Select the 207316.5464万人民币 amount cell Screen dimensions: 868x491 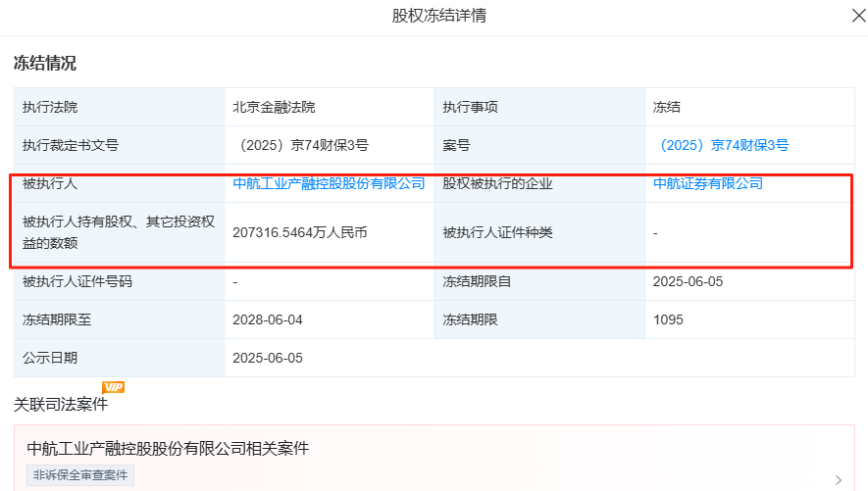click(x=330, y=232)
